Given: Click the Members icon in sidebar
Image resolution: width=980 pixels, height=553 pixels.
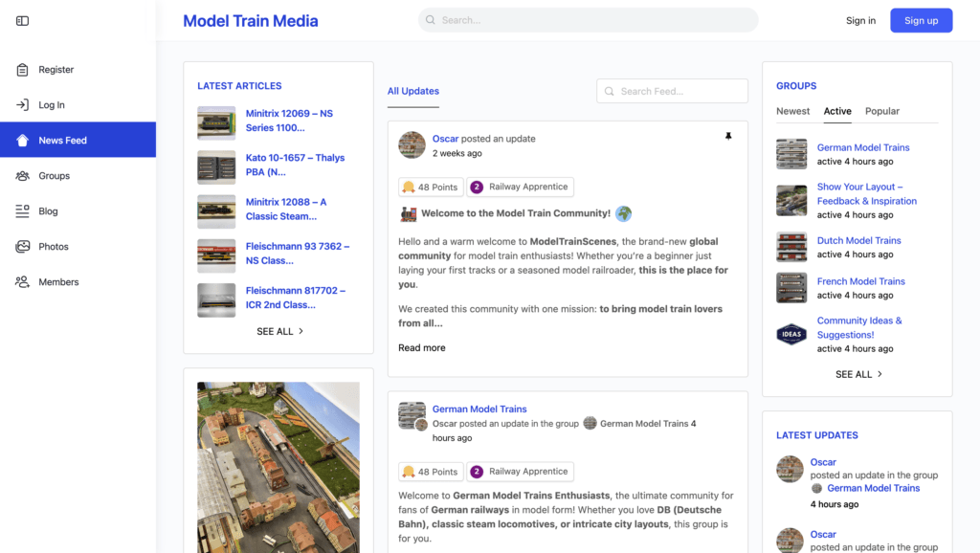Looking at the screenshot, I should pyautogui.click(x=23, y=282).
